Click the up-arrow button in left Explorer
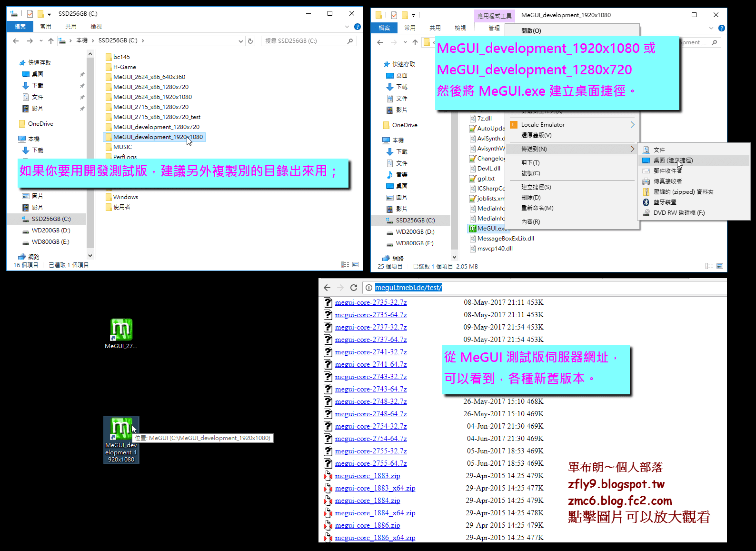The image size is (756, 551). coord(51,41)
